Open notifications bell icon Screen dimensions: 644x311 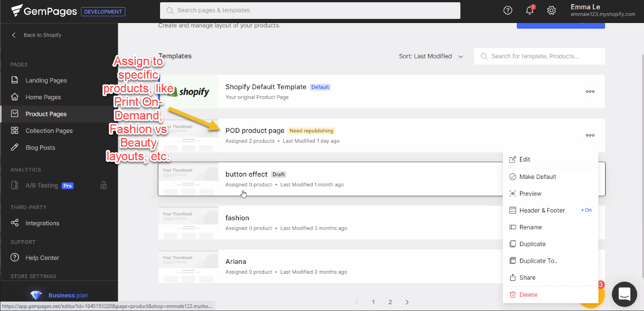pyautogui.click(x=530, y=10)
